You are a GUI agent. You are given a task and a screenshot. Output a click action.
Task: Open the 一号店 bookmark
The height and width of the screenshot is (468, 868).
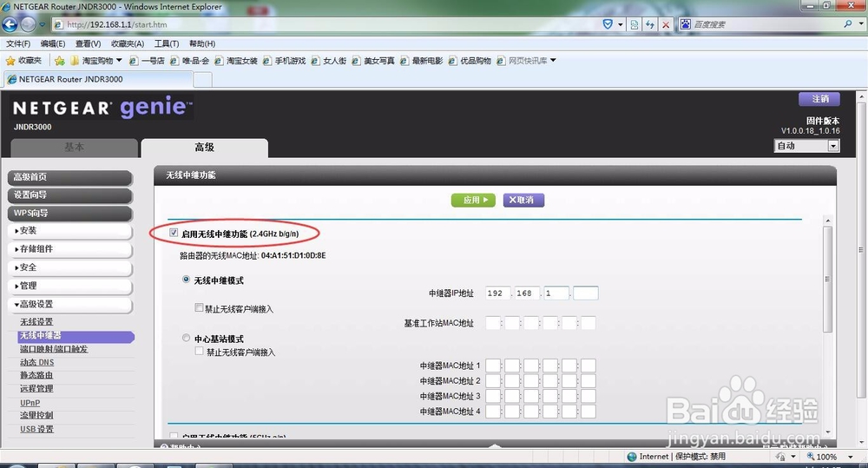(x=147, y=61)
